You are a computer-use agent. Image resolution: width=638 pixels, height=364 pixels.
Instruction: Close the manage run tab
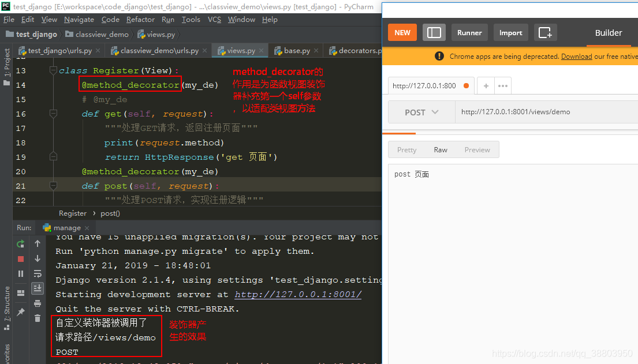[x=87, y=228]
